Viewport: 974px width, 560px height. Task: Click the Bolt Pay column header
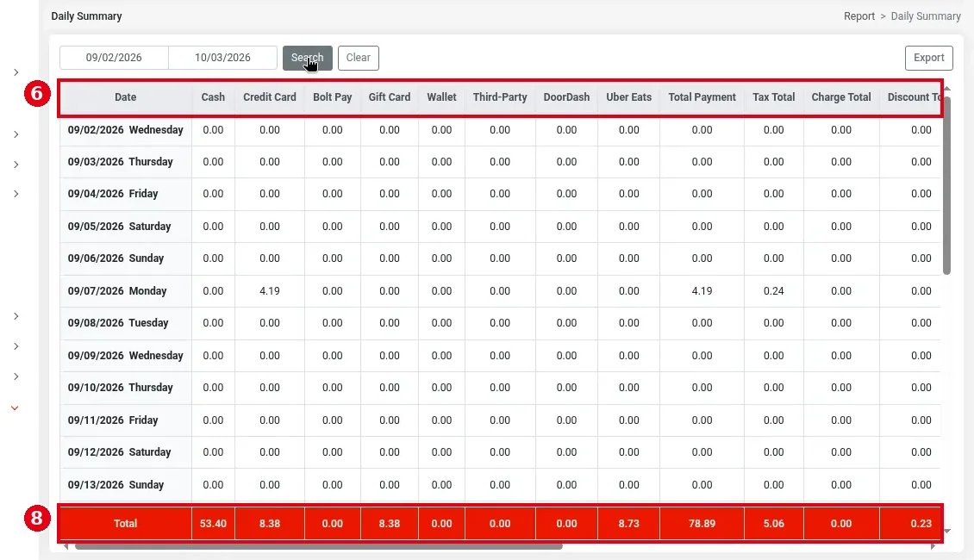[x=333, y=97]
